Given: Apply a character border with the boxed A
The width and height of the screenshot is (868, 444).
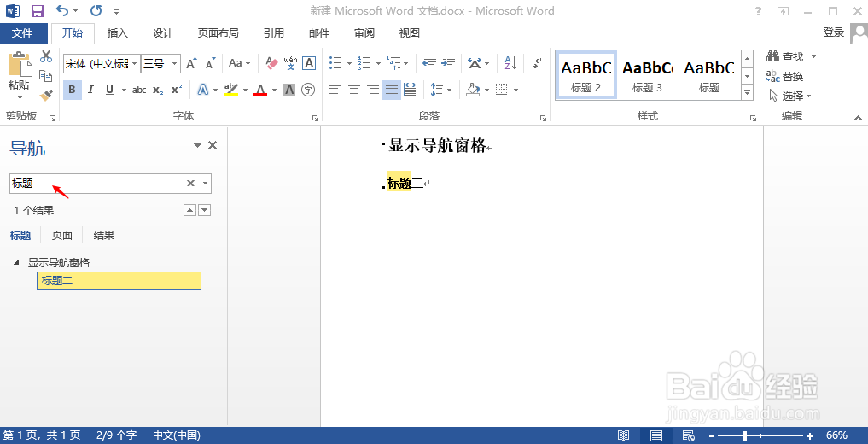Looking at the screenshot, I should (309, 63).
